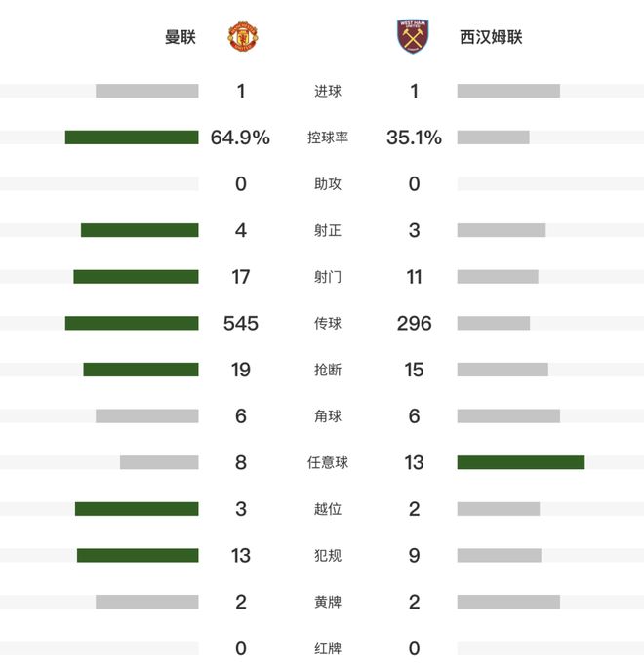Click West Ham's green 任意球 bar
Viewport: 644px width, 668px height.
click(x=521, y=462)
